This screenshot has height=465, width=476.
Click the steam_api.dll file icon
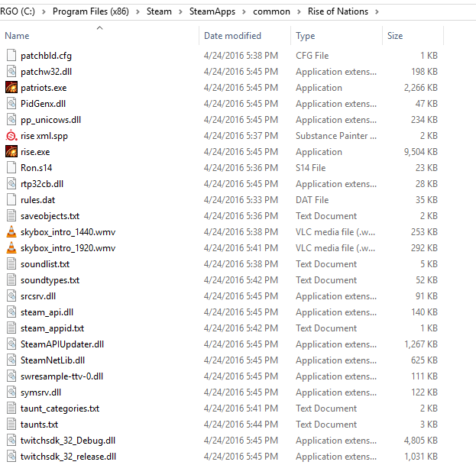pyautogui.click(x=11, y=312)
